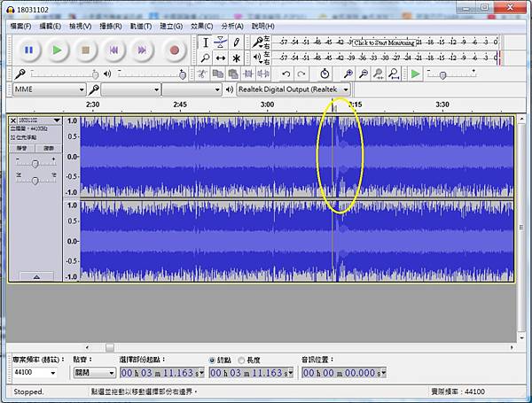This screenshot has width=532, height=403.
Task: Open the Realtek Digital Output device dropdown
Action: (346, 89)
